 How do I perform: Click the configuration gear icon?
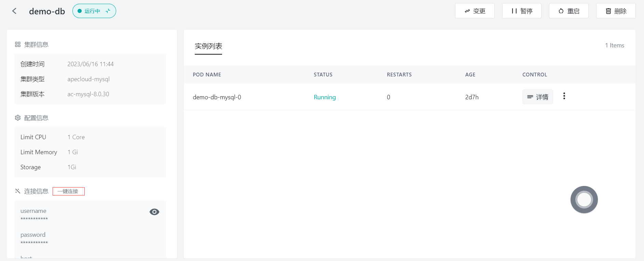tap(18, 118)
